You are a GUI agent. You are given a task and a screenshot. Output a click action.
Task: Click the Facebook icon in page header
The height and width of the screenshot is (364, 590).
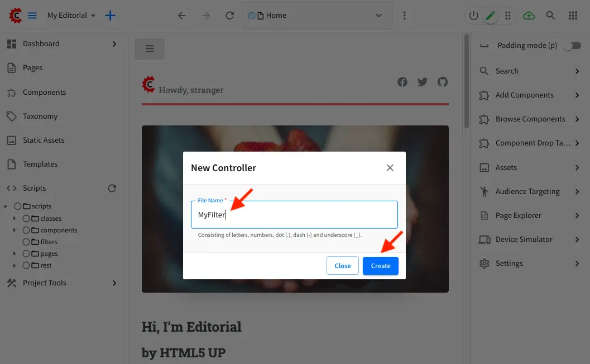[x=402, y=82]
